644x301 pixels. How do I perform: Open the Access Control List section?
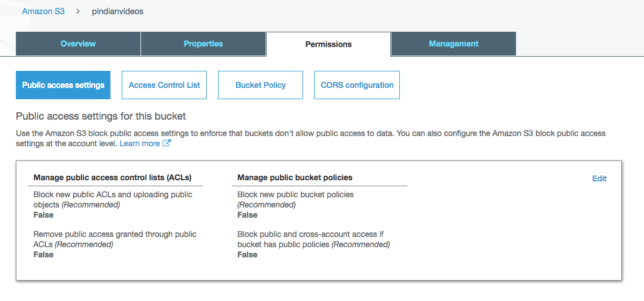(x=164, y=85)
